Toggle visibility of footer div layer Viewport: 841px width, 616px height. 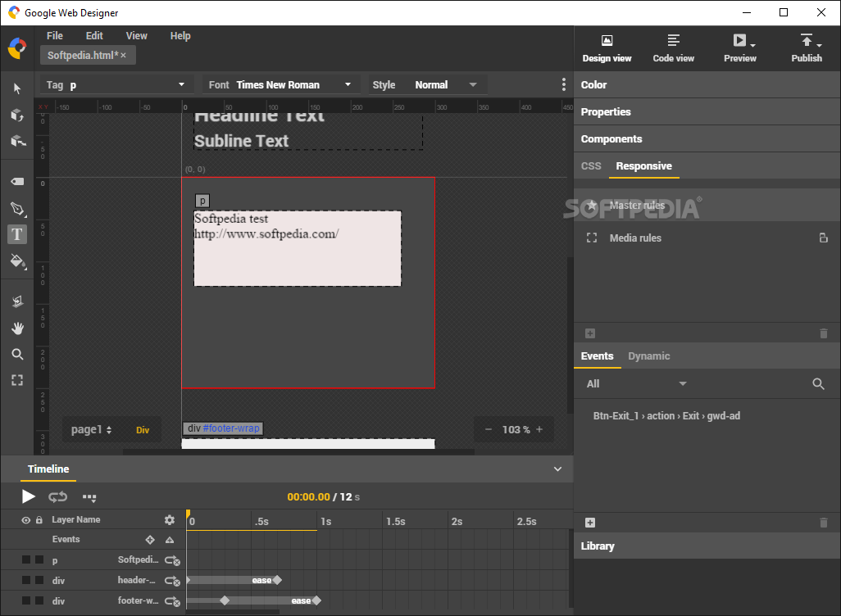[25, 600]
